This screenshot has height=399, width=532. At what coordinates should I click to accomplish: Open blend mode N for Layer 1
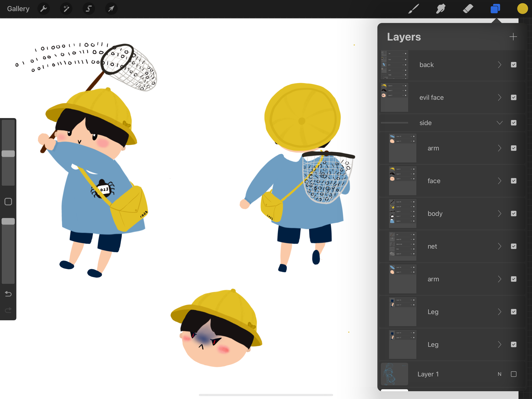point(499,374)
